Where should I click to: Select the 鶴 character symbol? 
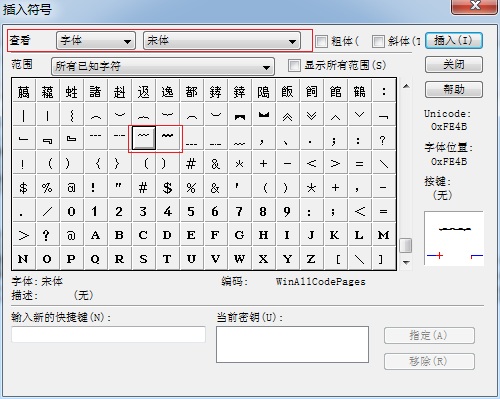pos(359,91)
